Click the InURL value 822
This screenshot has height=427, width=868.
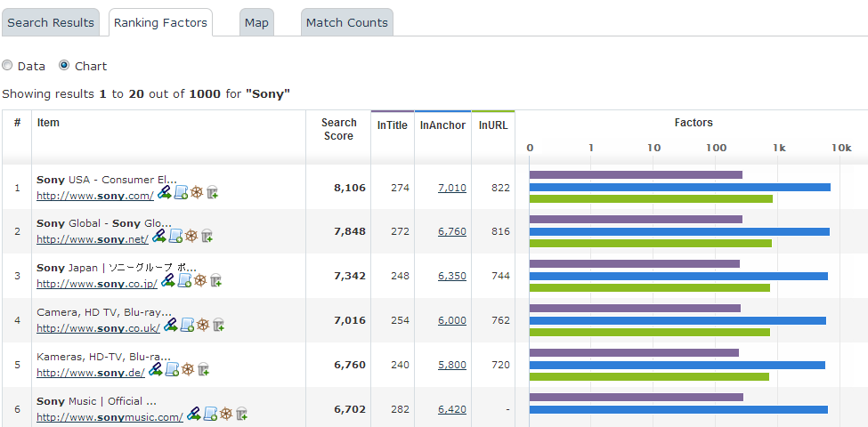[500, 188]
